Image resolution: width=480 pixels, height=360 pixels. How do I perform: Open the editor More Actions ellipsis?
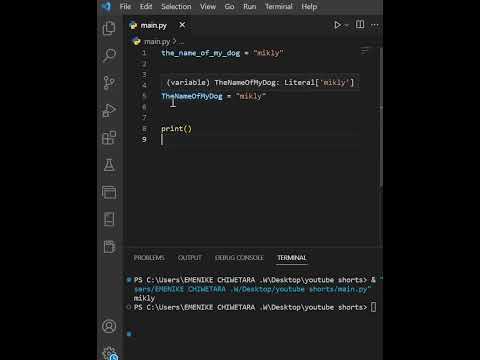(375, 25)
